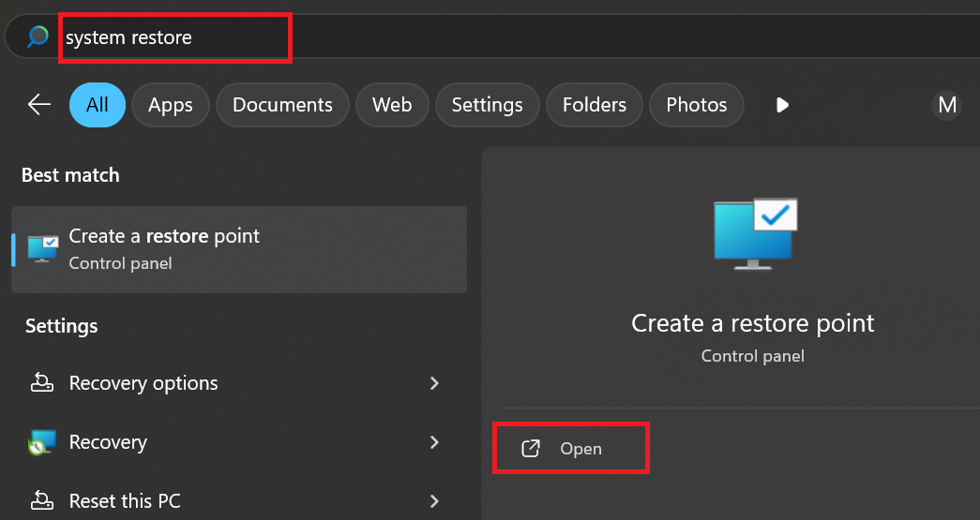The height and width of the screenshot is (520, 980).
Task: Click the back arrow icon
Action: tap(39, 105)
